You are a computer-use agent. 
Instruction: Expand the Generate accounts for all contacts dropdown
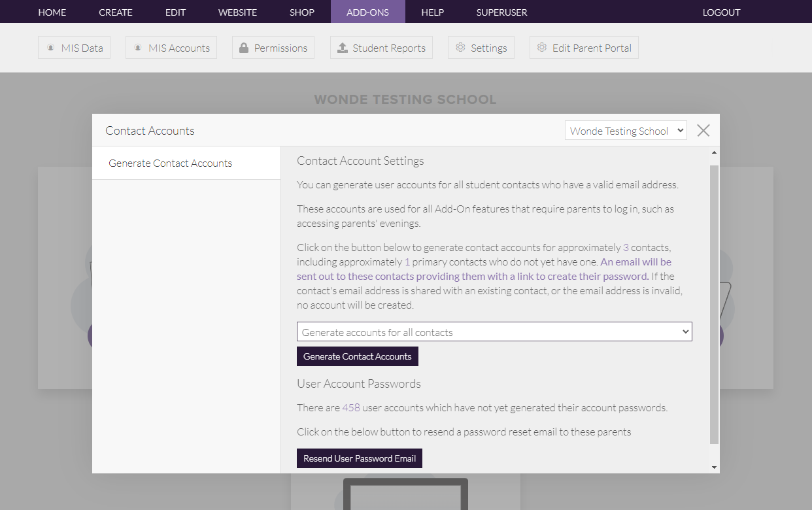coord(494,332)
